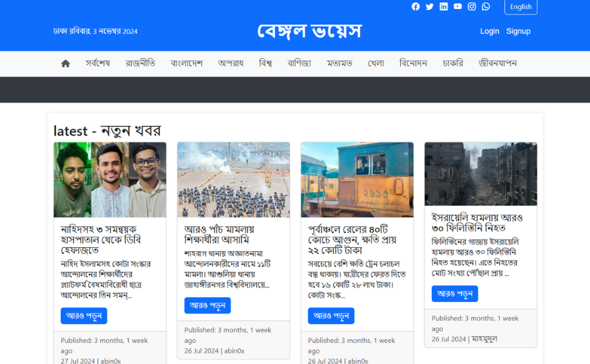Viewport: 590px width, 364px height.
Task: Click the author line '26 Jul 2024 | মাহমুদুল'
Action: coord(464,339)
